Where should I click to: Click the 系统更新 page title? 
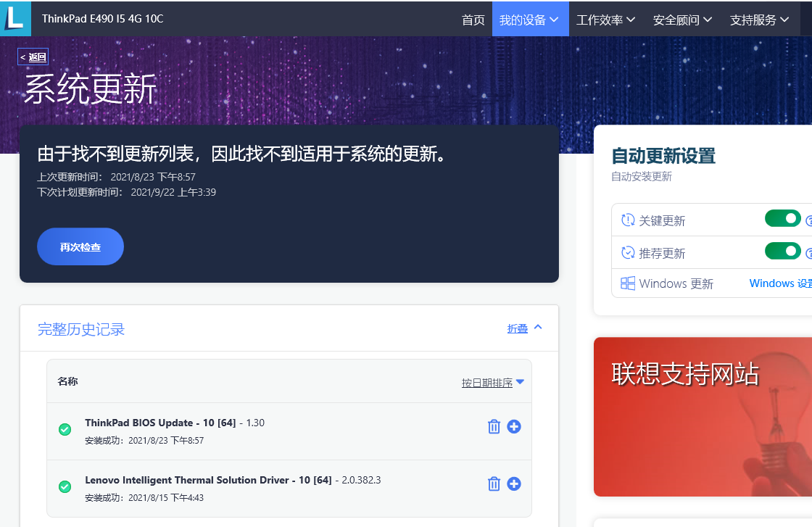coord(91,88)
